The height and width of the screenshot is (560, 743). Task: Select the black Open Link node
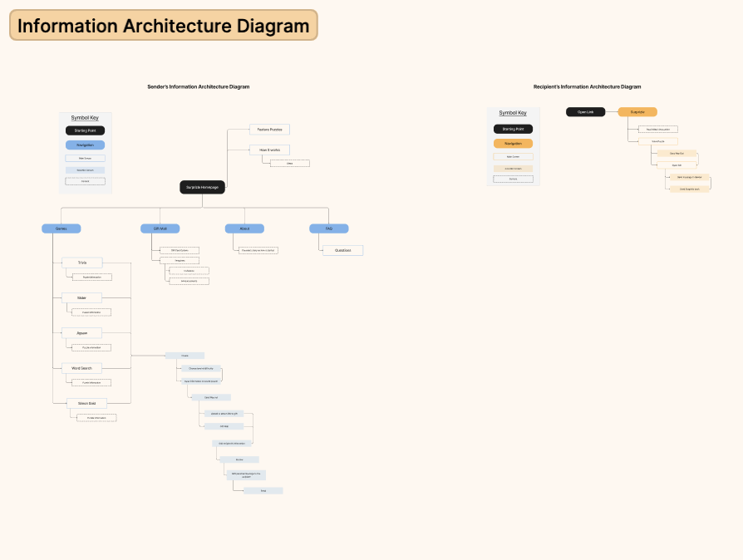pyautogui.click(x=586, y=112)
